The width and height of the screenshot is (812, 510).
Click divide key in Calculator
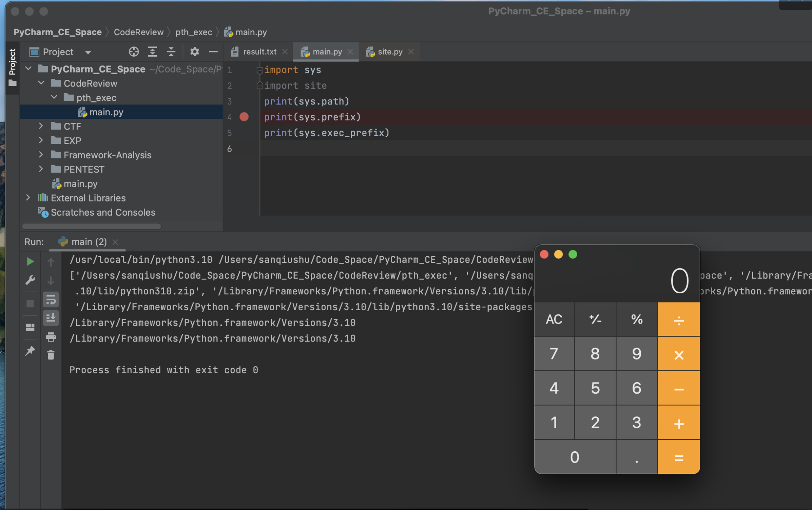[679, 319]
